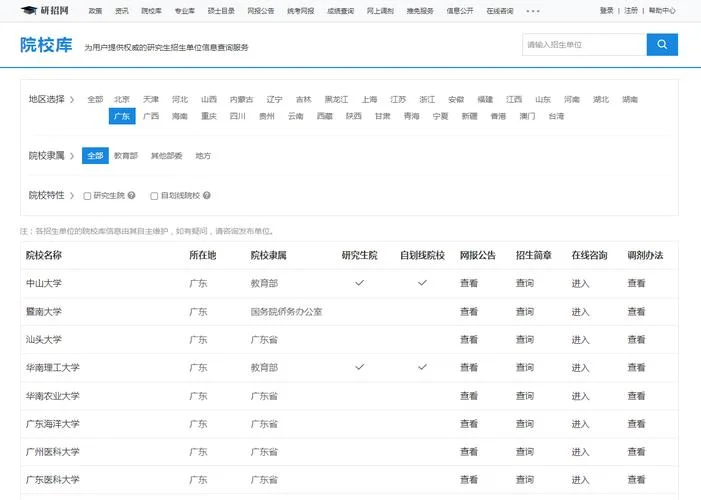Click the help icon beside 研究生院 checkbox
The width and height of the screenshot is (701, 500).
[131, 195]
